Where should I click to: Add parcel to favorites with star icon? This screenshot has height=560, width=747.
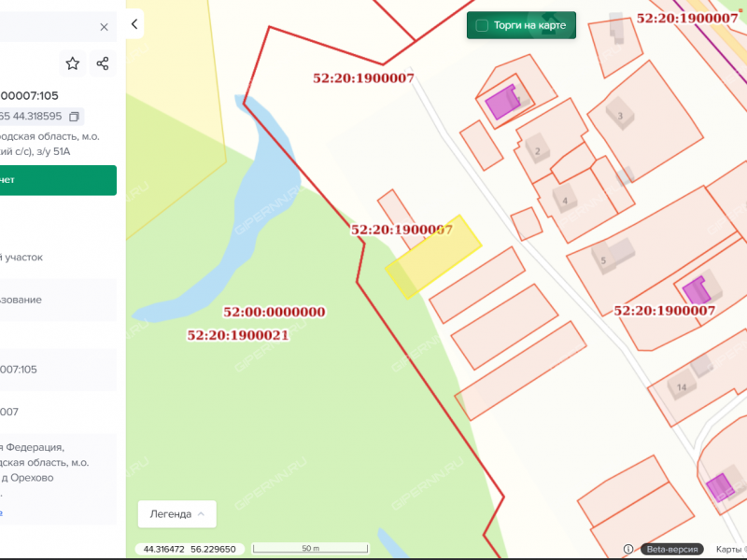(x=73, y=63)
